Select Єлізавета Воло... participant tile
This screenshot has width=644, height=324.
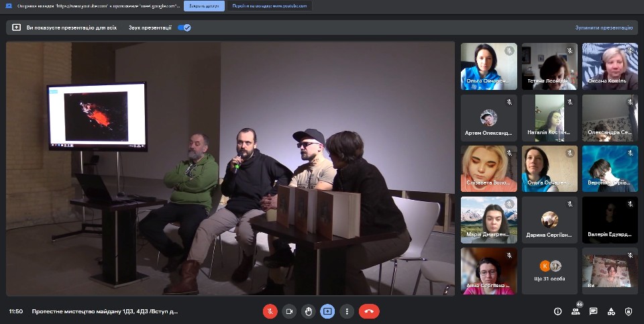coord(489,168)
